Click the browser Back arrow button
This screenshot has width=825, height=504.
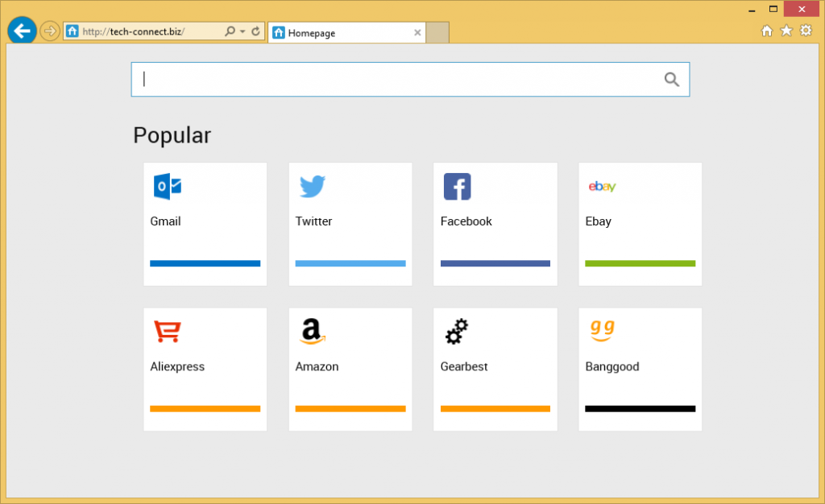point(22,31)
